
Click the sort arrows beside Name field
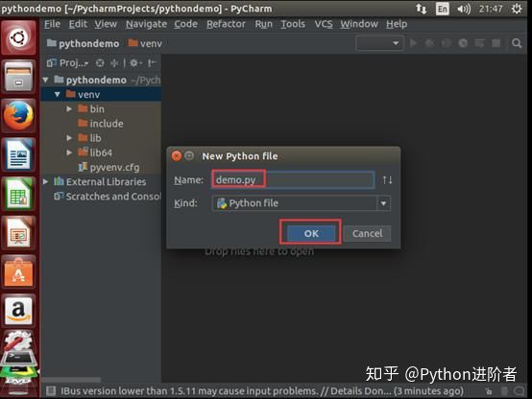pyautogui.click(x=387, y=180)
